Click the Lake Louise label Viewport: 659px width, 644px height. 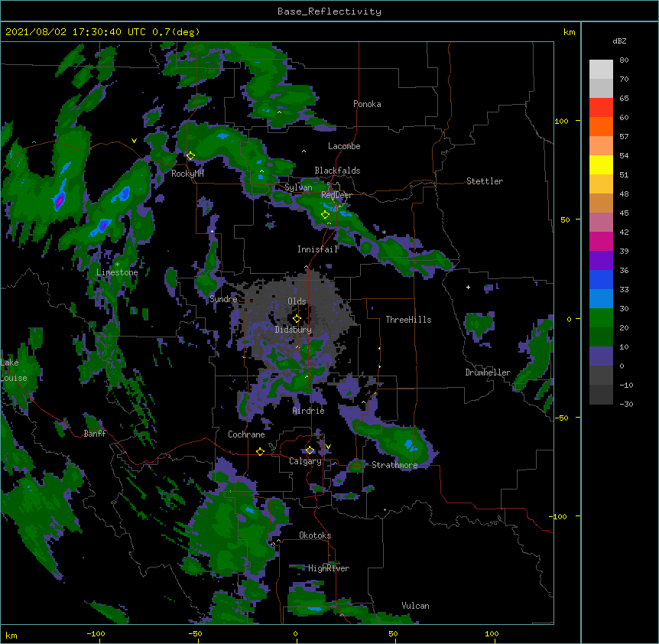click(14, 370)
